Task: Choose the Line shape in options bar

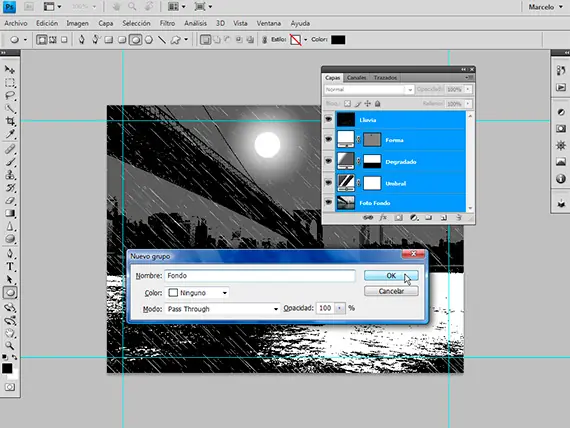Action: pos(162,40)
